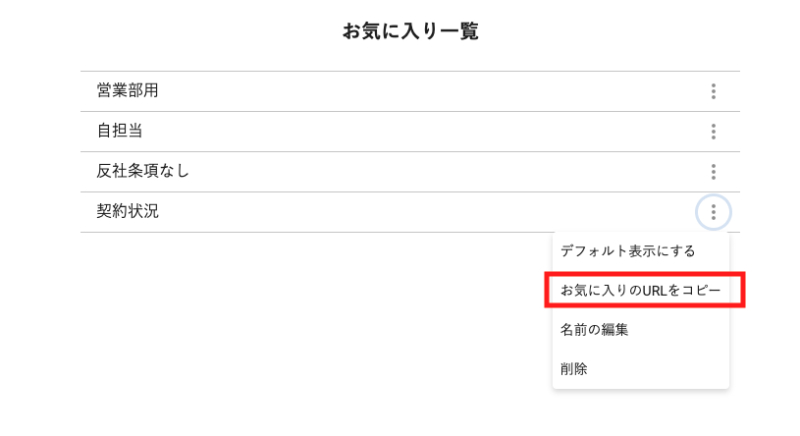
Task: Click the three-dot icon beside 自担当
Action: 713,131
